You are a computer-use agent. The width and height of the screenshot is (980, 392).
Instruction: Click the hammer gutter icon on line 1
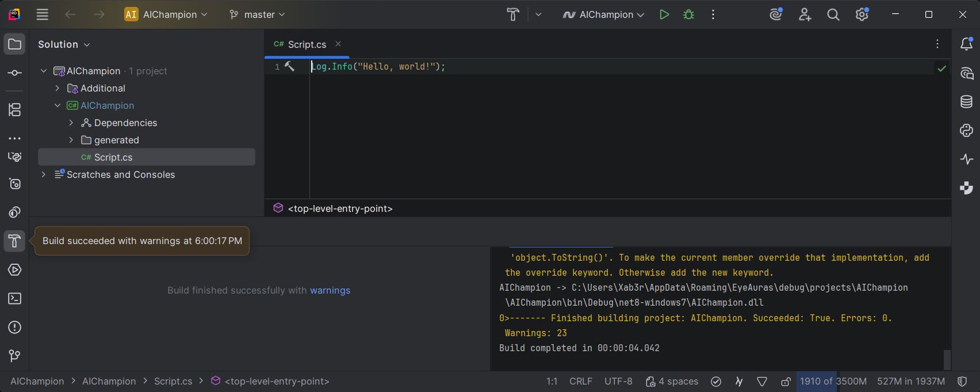pos(289,66)
